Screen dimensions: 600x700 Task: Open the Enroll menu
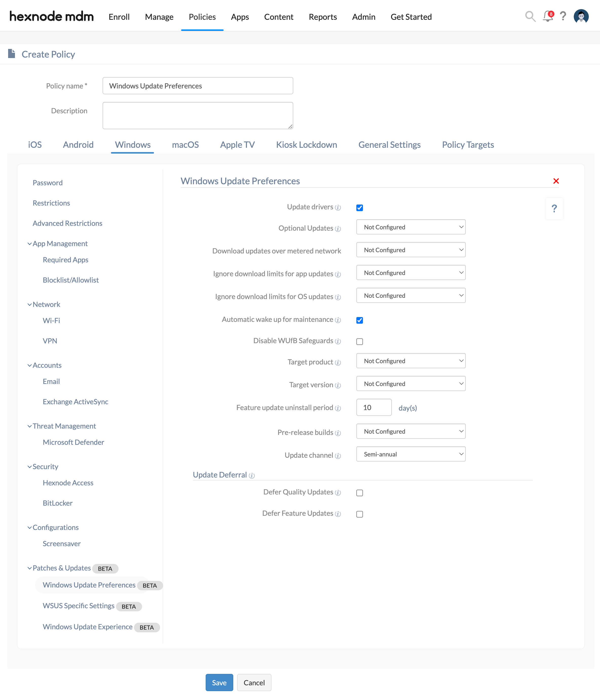pyautogui.click(x=119, y=16)
